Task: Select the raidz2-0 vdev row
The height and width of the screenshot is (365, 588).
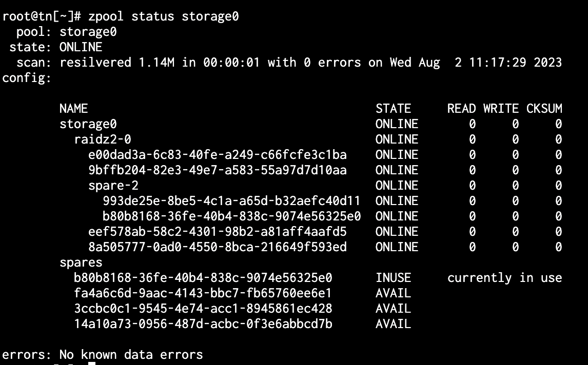Action: click(x=318, y=139)
